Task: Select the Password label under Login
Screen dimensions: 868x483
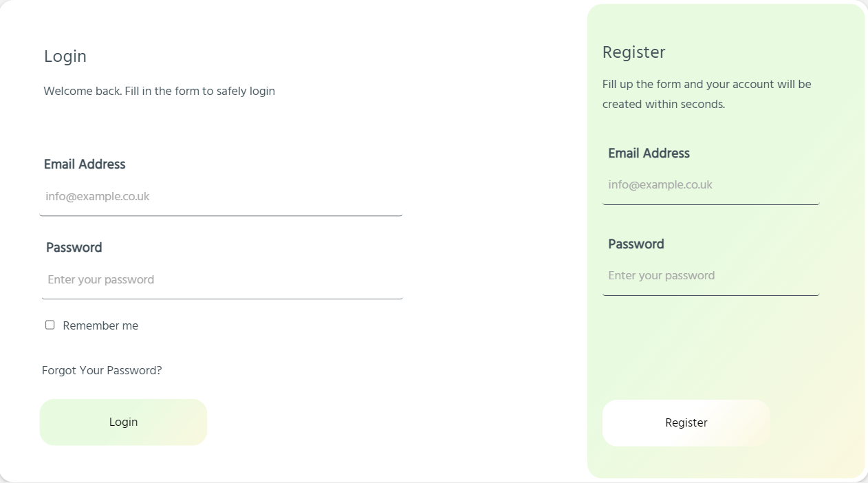Action: [x=74, y=248]
